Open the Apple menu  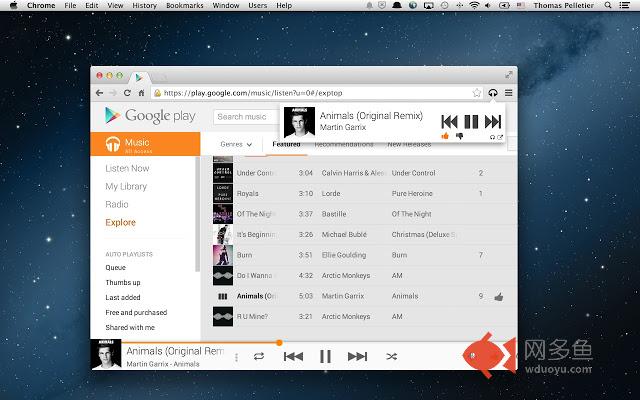(x=13, y=5)
